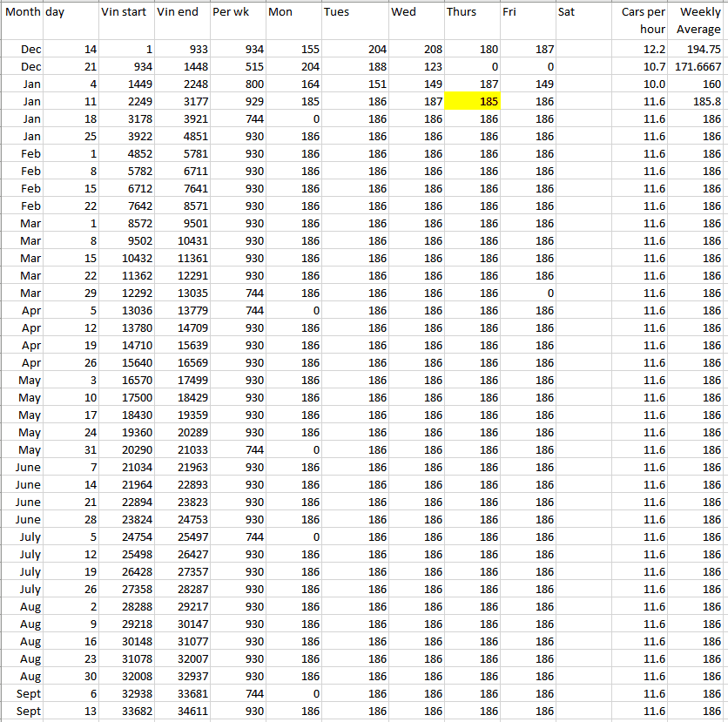Click the 'Vin start' column header
The width and height of the screenshot is (728, 722).
click(125, 13)
